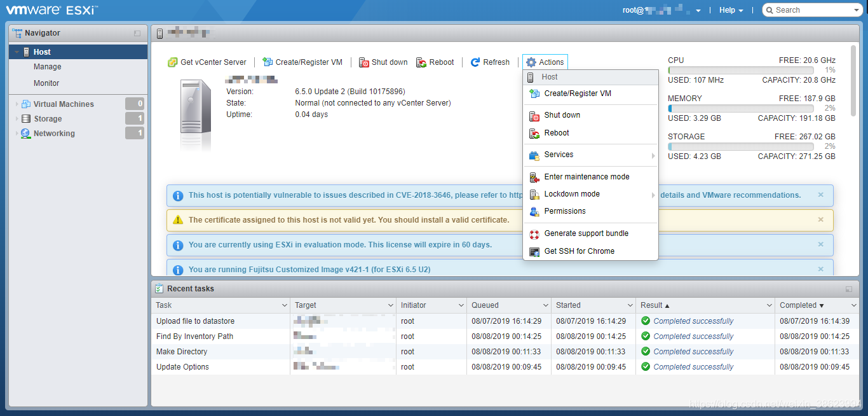The height and width of the screenshot is (416, 868).
Task: Click the CPU usage bar
Action: tap(741, 70)
